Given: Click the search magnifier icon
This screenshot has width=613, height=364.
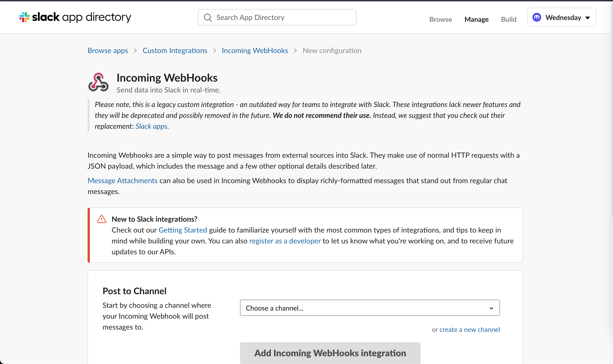Looking at the screenshot, I should pos(208,17).
